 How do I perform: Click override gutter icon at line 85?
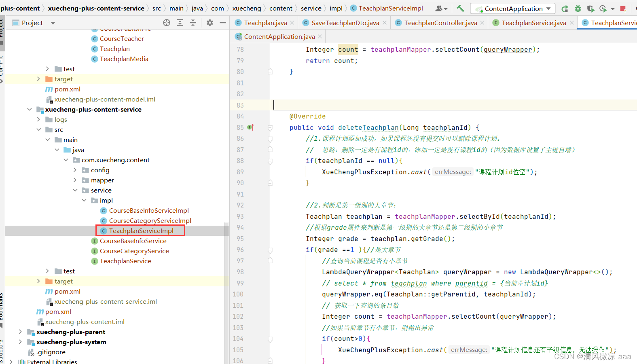pos(250,127)
